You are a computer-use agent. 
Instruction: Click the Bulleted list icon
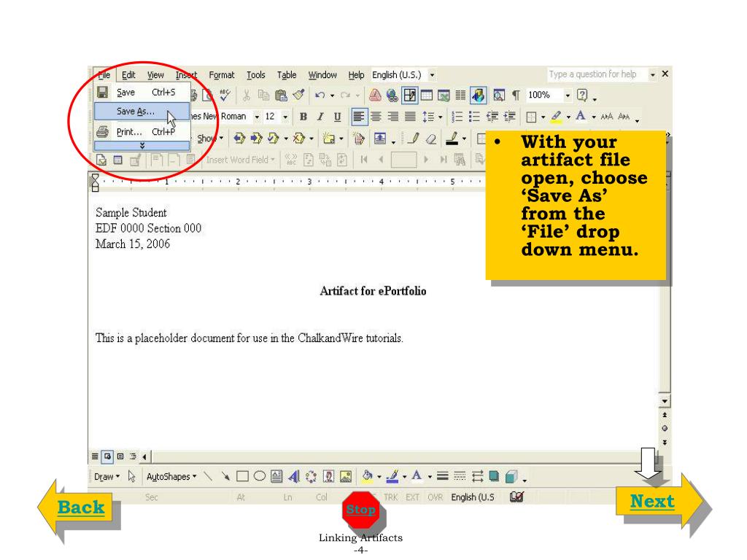pos(474,117)
